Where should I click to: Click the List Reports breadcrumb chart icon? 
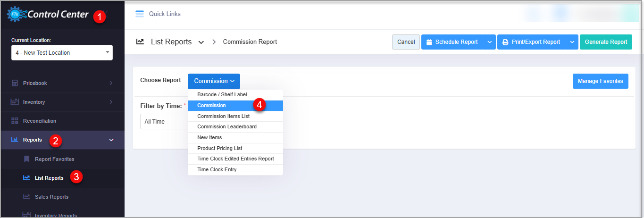click(140, 42)
